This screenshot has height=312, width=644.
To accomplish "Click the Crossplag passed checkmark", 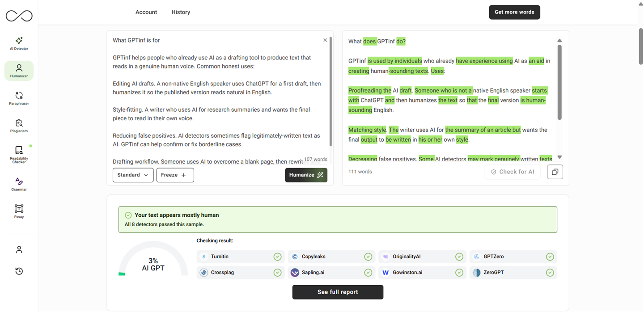I will click(277, 272).
